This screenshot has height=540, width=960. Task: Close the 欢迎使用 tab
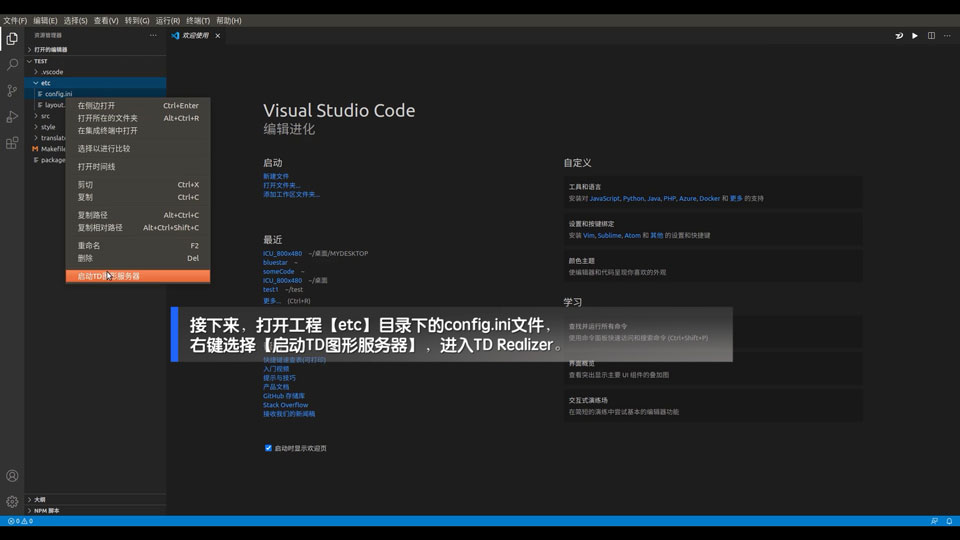tap(218, 36)
